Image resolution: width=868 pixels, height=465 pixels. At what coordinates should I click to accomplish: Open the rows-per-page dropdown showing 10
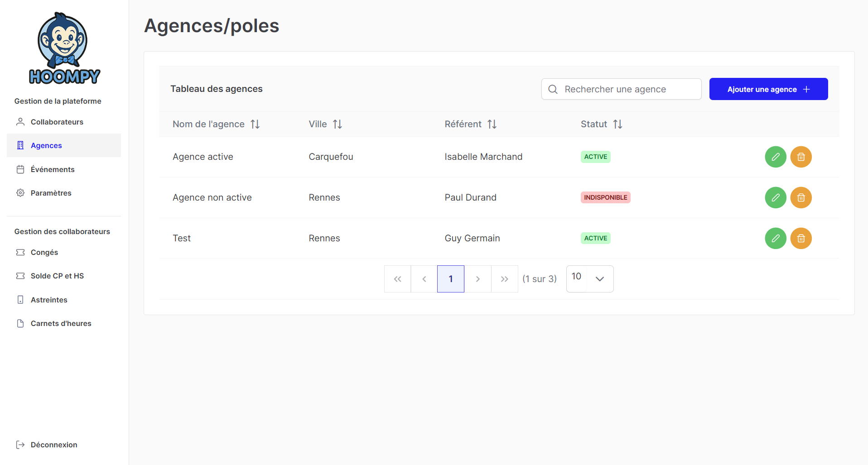pos(589,279)
